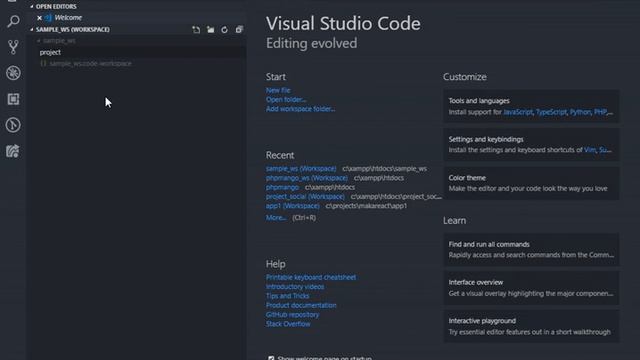Click the JavaScript link in Tools and languages
This screenshot has width=640, height=360.
pos(518,112)
